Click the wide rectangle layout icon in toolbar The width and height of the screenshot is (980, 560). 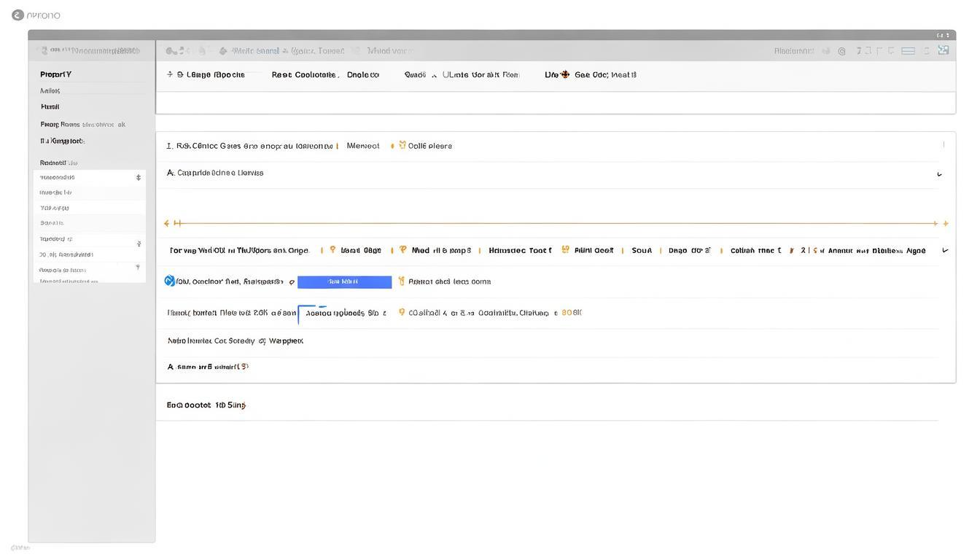click(908, 51)
